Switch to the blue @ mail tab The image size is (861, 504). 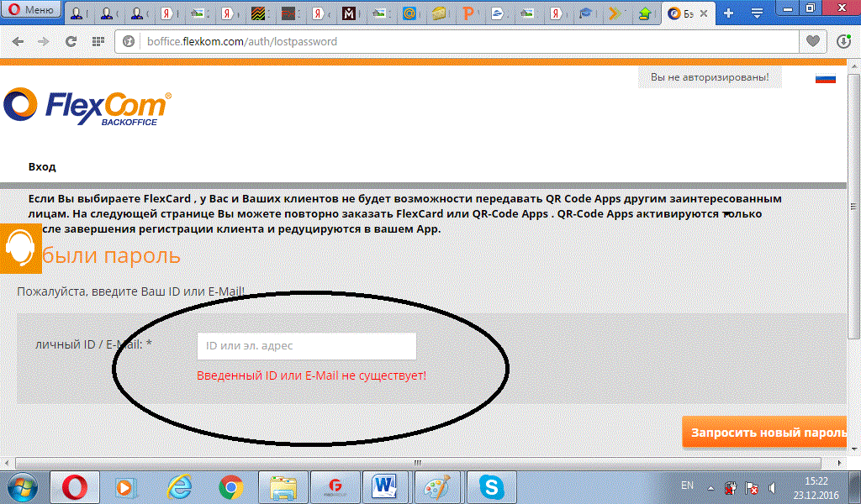[x=409, y=13]
